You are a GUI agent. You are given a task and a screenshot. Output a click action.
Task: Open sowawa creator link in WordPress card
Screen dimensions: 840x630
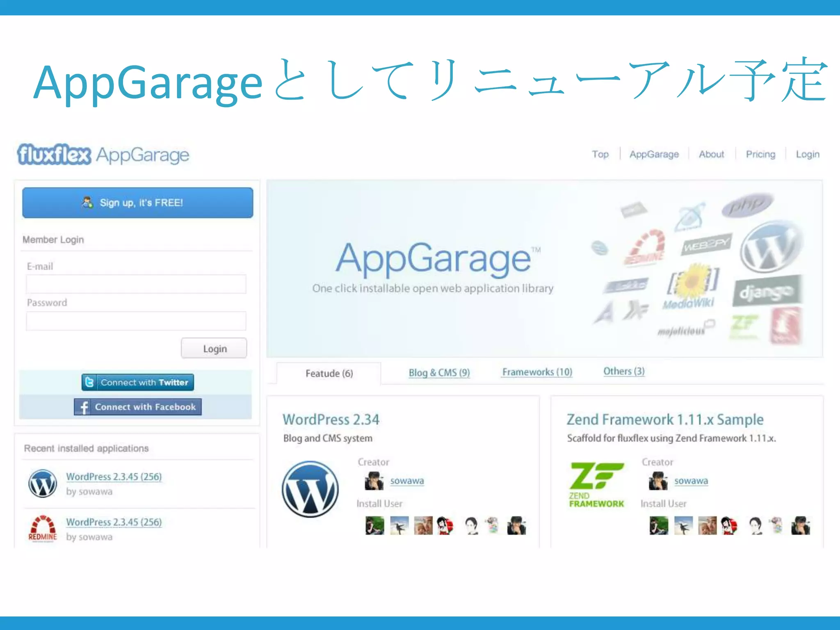[x=407, y=480]
